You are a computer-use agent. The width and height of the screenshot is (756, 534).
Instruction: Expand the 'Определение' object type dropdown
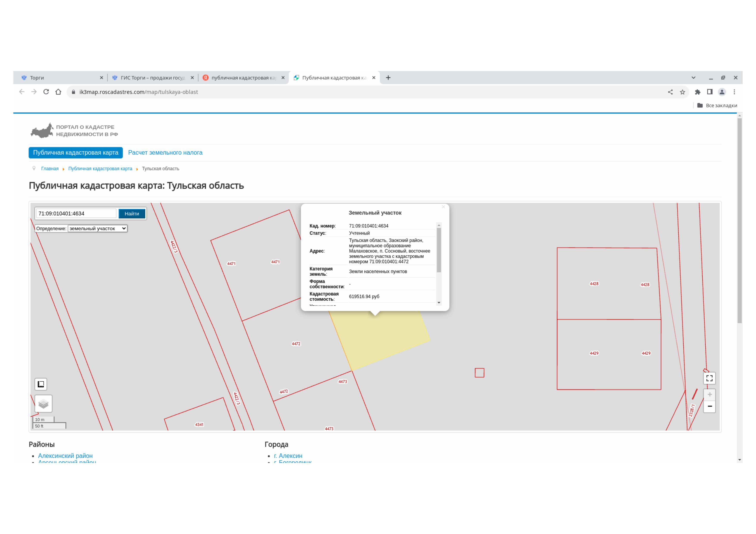point(97,229)
